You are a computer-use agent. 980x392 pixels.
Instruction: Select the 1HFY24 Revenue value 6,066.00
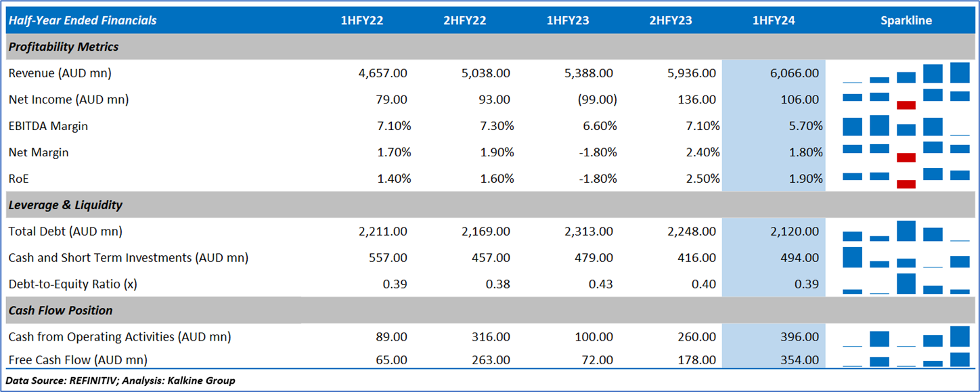[x=793, y=73]
